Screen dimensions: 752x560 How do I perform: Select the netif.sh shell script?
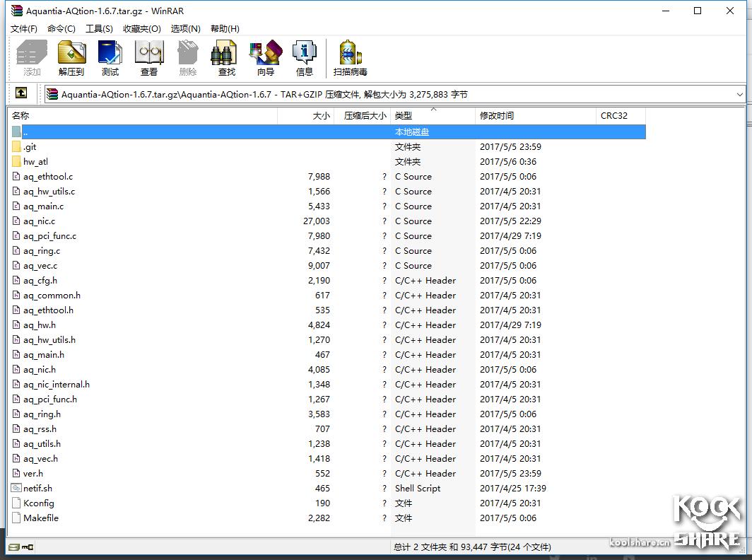37,489
